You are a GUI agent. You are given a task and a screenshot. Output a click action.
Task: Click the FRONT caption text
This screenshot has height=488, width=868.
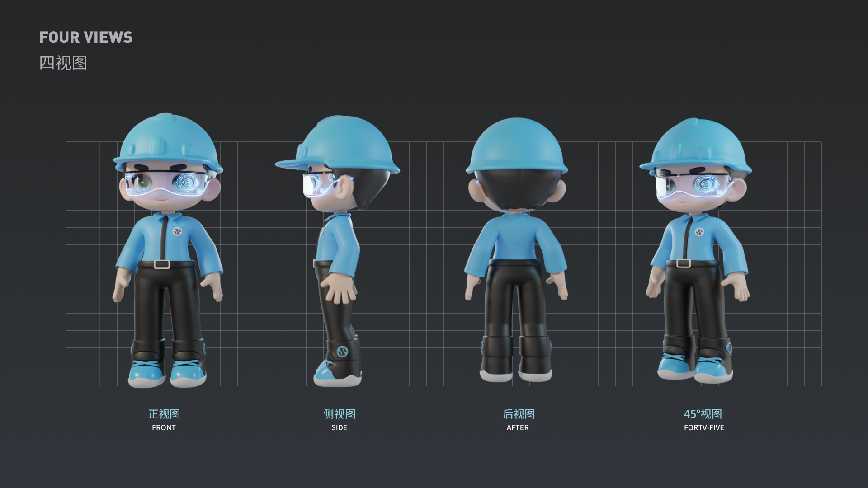tap(164, 427)
